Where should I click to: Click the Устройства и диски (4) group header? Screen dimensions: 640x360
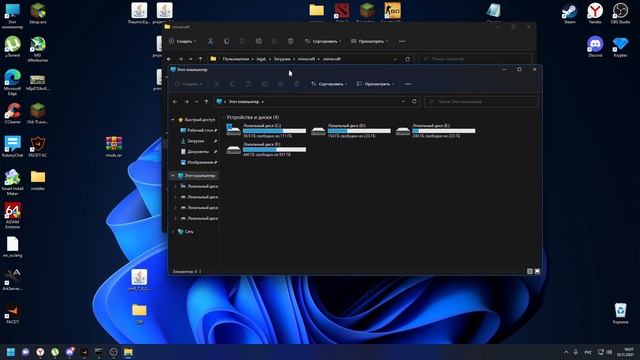coord(253,117)
